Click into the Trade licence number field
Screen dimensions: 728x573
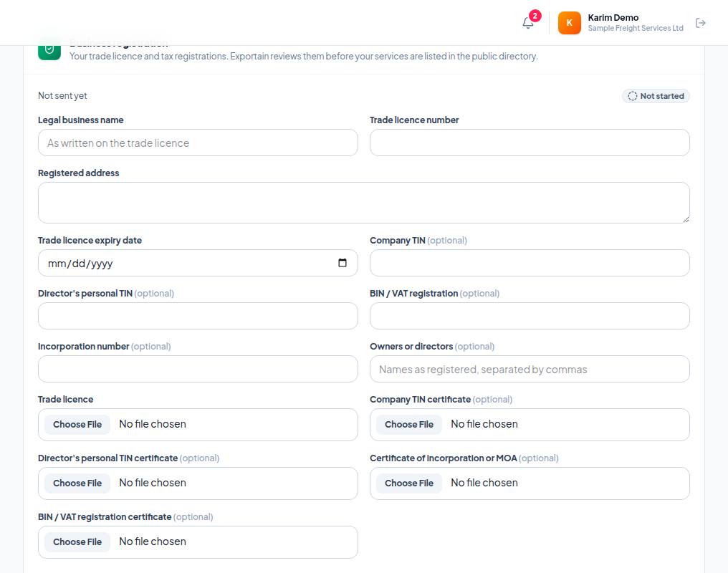coord(530,143)
